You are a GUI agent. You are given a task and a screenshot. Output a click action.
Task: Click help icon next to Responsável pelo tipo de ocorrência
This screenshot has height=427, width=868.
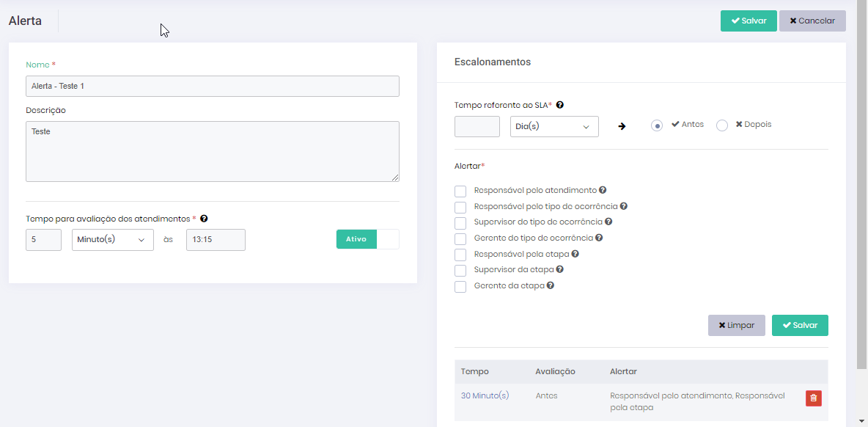point(624,206)
